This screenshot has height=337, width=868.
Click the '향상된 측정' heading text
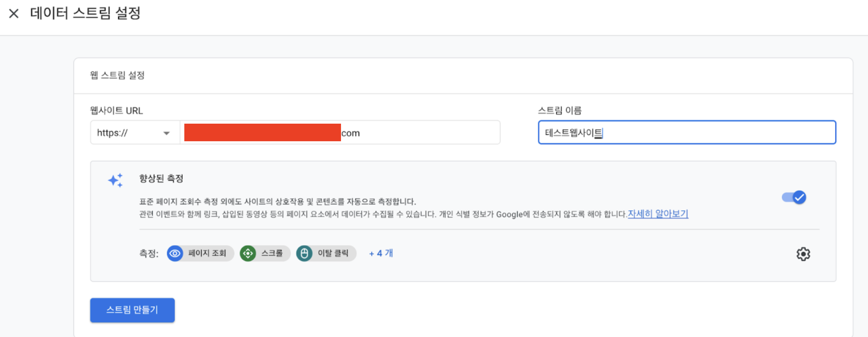point(161,179)
